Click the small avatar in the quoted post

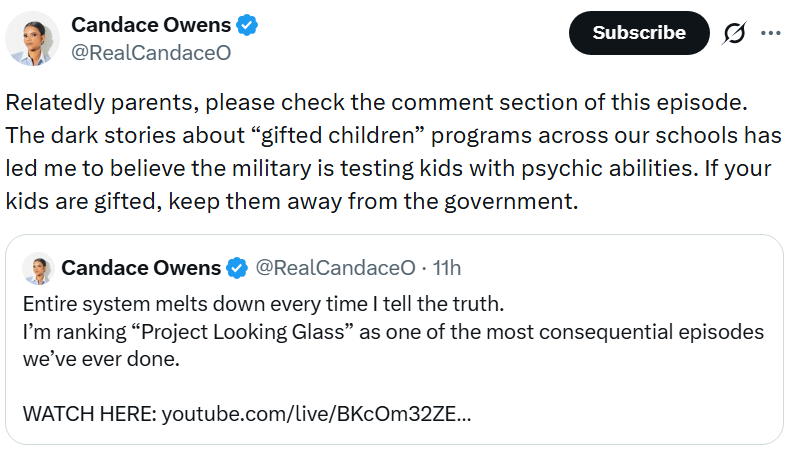(37, 268)
